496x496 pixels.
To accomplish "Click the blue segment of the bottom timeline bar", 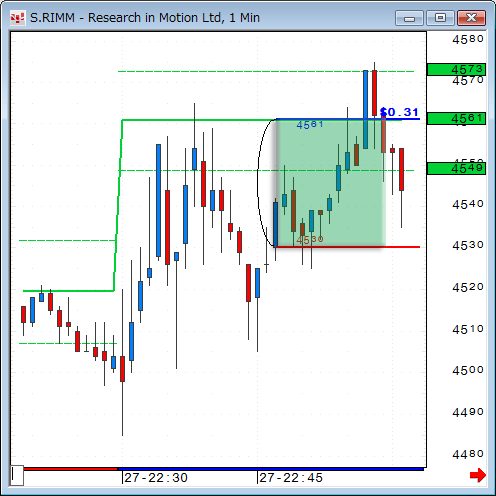I will tap(271, 469).
